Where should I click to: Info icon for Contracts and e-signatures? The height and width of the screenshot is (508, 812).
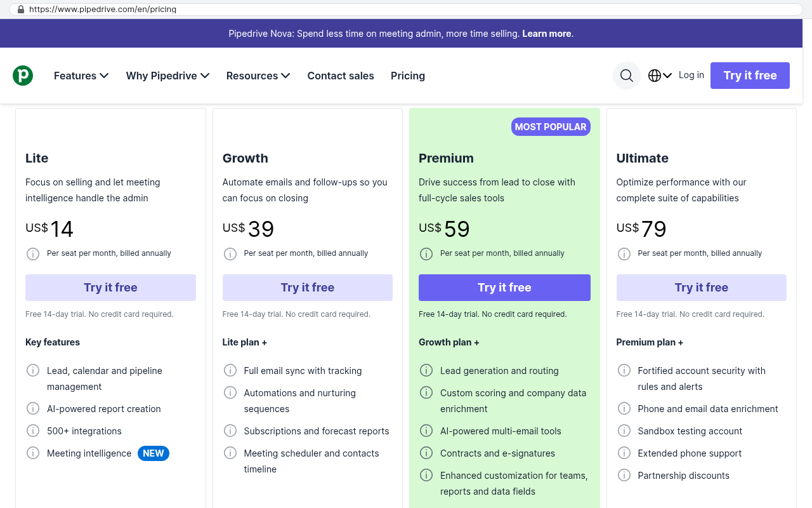click(x=426, y=453)
